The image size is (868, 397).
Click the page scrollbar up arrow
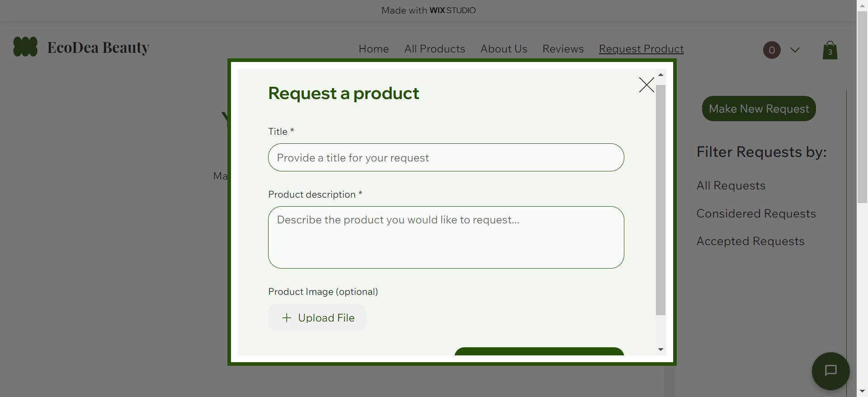click(862, 5)
